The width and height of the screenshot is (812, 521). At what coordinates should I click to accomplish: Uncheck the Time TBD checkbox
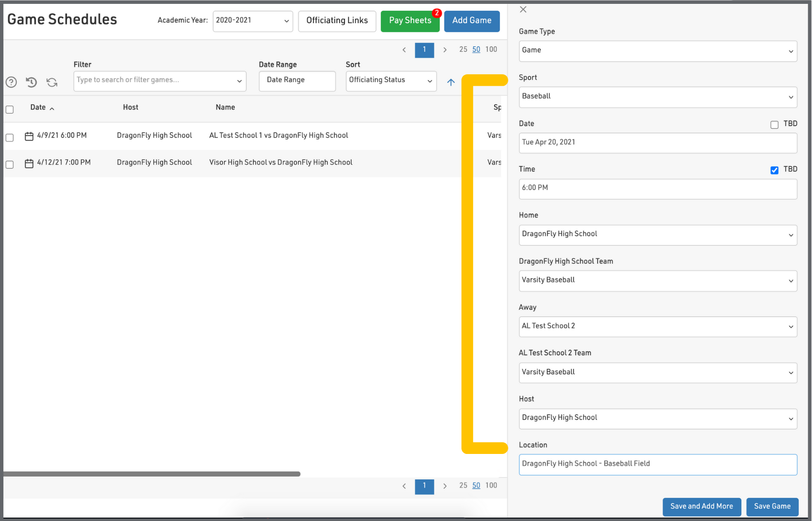point(774,170)
